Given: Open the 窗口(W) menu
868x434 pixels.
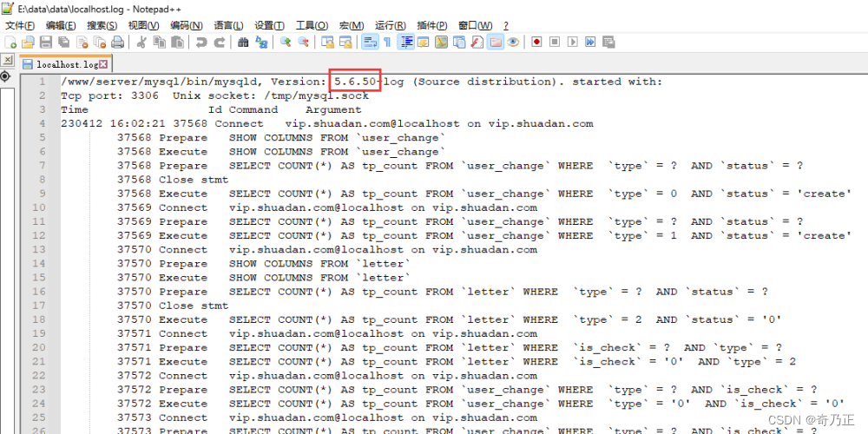Looking at the screenshot, I should 476,25.
